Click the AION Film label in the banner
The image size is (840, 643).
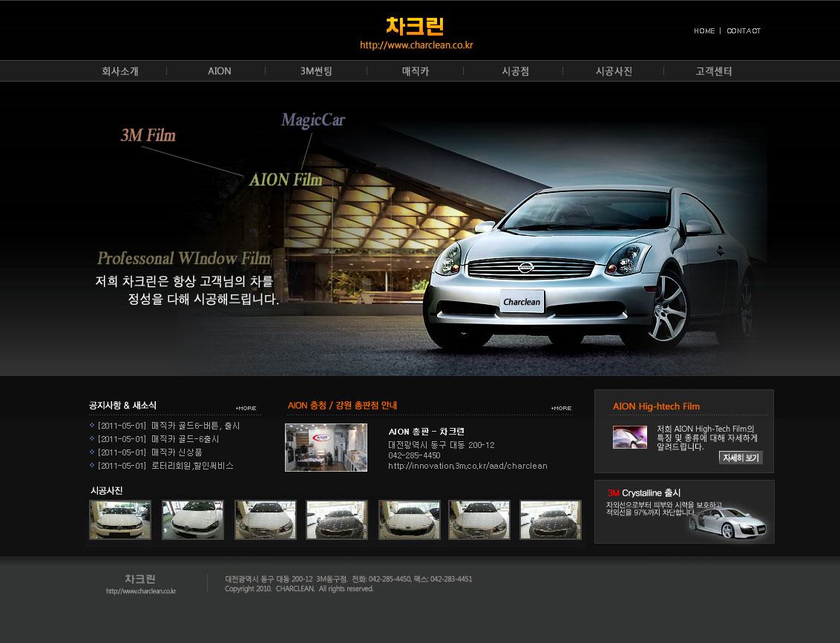tap(286, 179)
